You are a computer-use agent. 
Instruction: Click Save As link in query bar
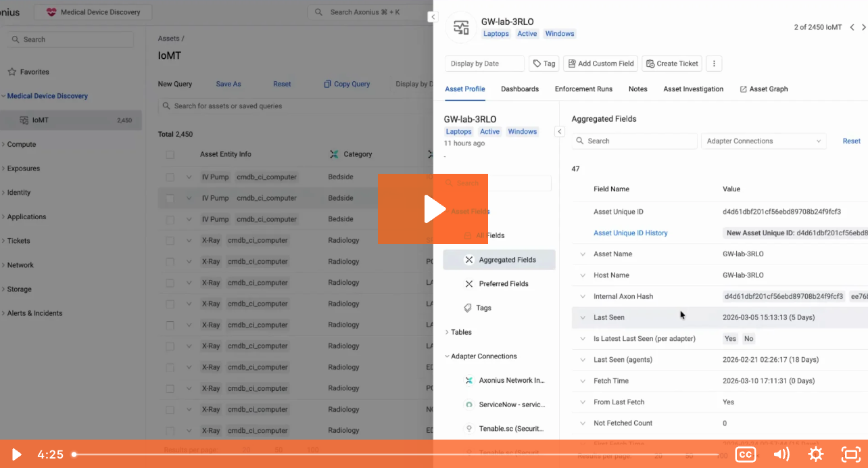(x=228, y=84)
